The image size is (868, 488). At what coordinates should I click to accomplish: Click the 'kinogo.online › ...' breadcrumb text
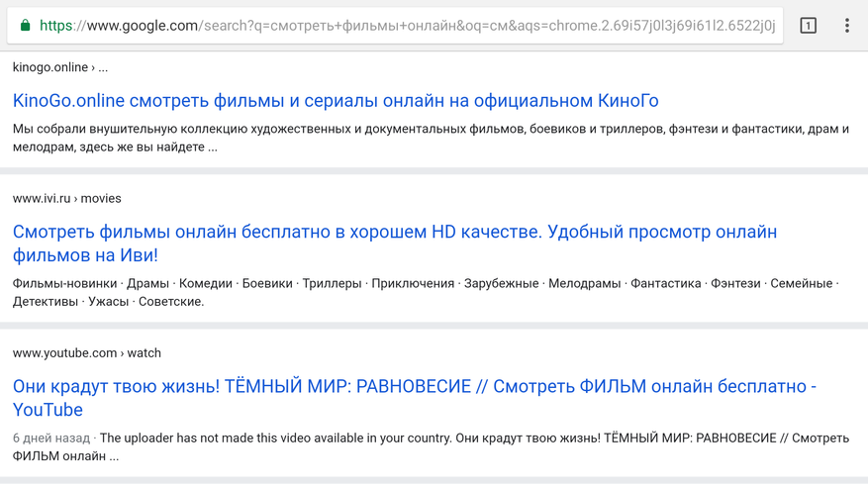pos(60,67)
